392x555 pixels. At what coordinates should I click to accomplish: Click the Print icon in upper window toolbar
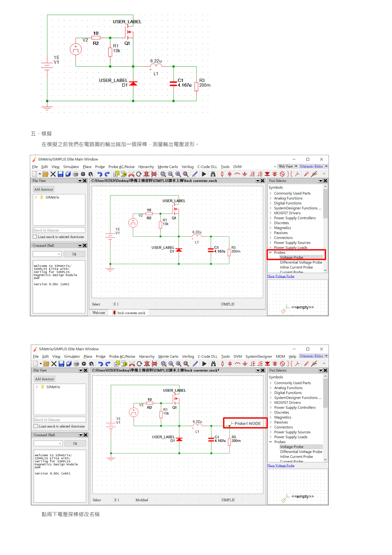pyautogui.click(x=76, y=174)
